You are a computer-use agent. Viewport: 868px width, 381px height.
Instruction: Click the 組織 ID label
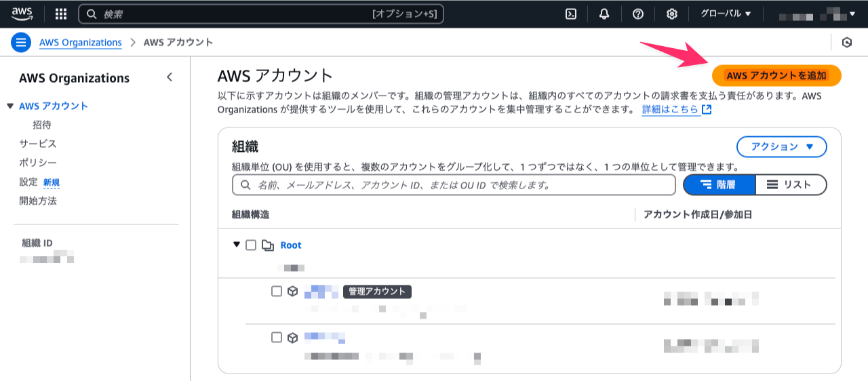coord(37,243)
